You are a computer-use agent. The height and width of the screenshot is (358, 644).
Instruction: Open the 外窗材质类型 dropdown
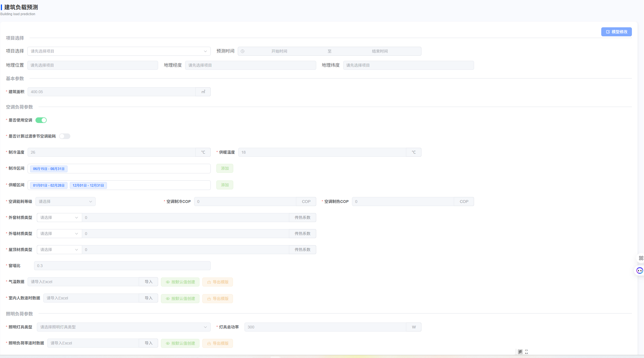(59, 218)
